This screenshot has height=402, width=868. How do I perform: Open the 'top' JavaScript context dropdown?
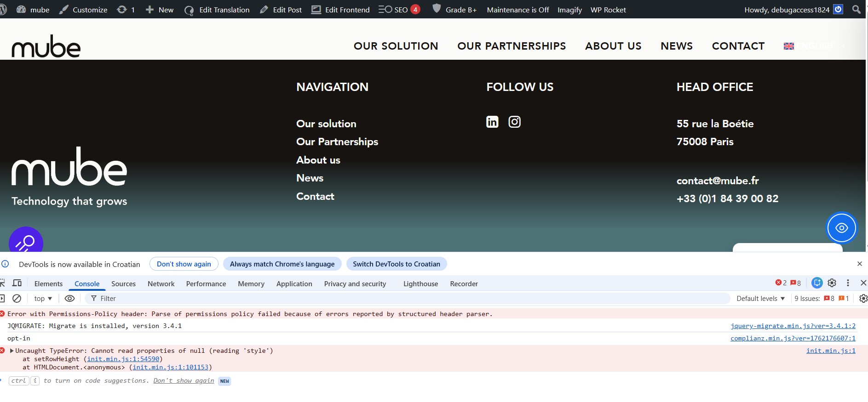click(43, 299)
